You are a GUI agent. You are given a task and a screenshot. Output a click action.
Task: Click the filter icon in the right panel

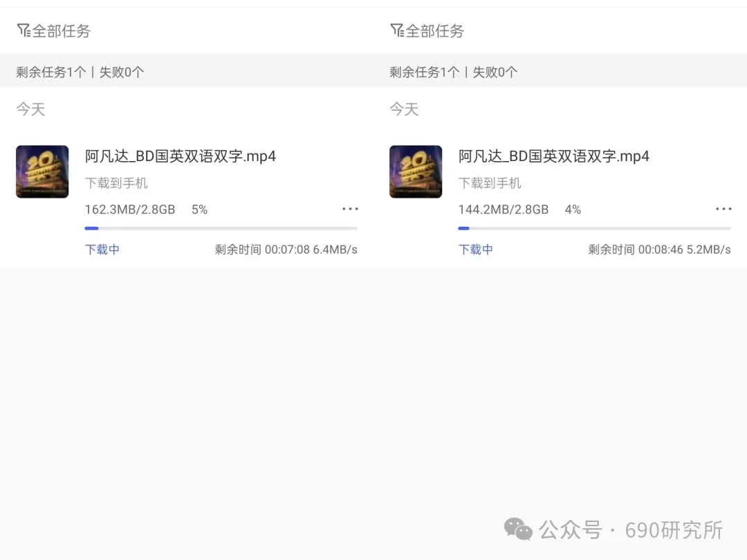[x=397, y=30]
